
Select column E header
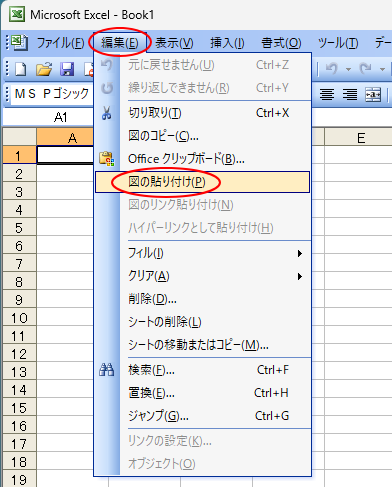[x=359, y=137]
